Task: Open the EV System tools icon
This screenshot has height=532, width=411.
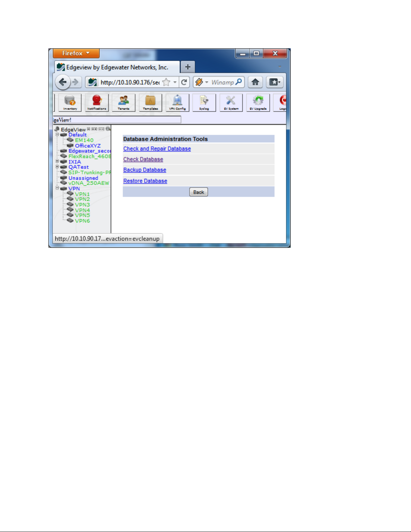Action: pyautogui.click(x=231, y=102)
